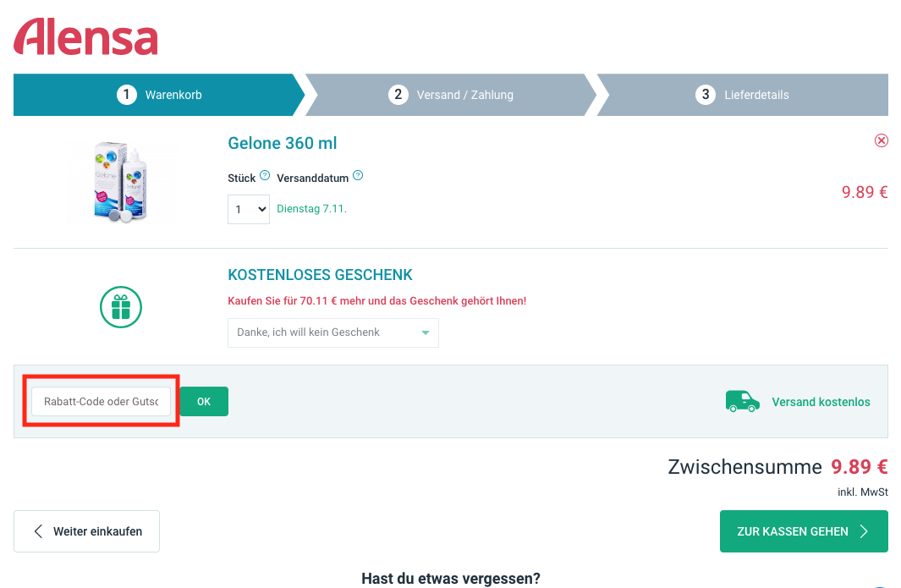Click the Alensa logo
901x588 pixels.
tap(85, 36)
